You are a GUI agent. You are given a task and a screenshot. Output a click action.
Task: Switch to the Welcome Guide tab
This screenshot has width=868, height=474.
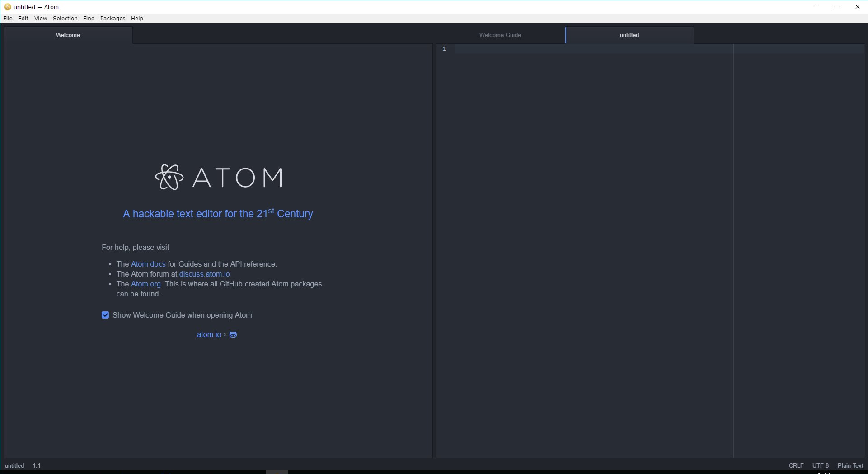[x=500, y=35]
